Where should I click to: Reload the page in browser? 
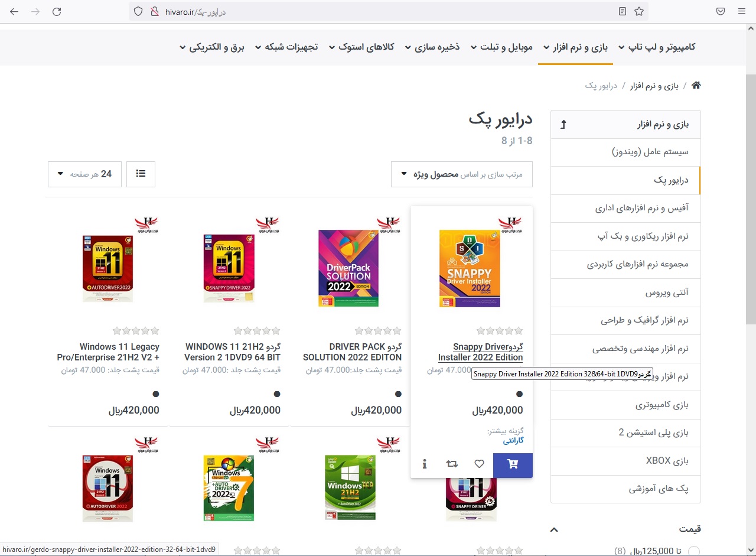[57, 11]
